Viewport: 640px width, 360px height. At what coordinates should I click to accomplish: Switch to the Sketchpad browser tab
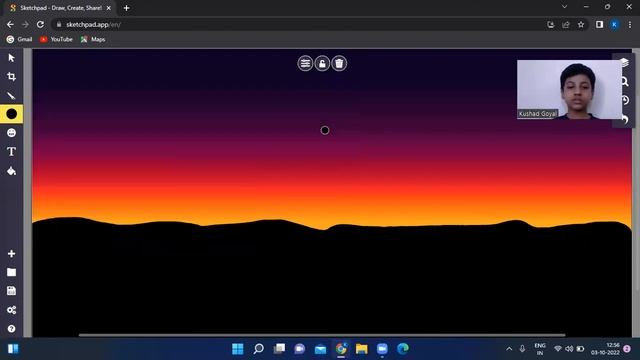click(60, 8)
